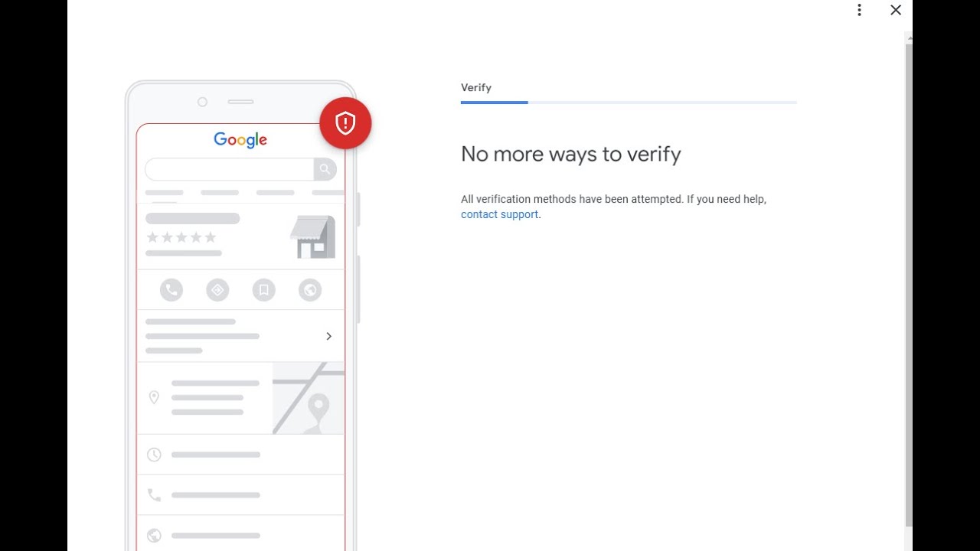The width and height of the screenshot is (980, 551).
Task: Click the round website globe icon
Action: (x=310, y=290)
